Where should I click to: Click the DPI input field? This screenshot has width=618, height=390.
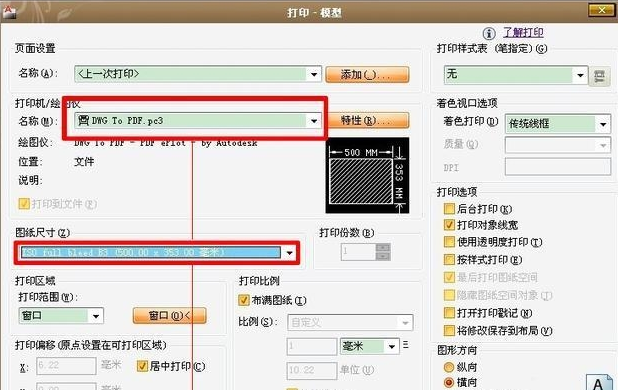tap(558, 167)
